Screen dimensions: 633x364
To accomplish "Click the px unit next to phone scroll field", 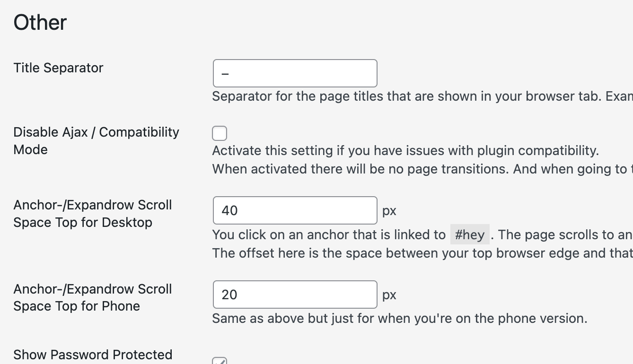I will point(389,294).
